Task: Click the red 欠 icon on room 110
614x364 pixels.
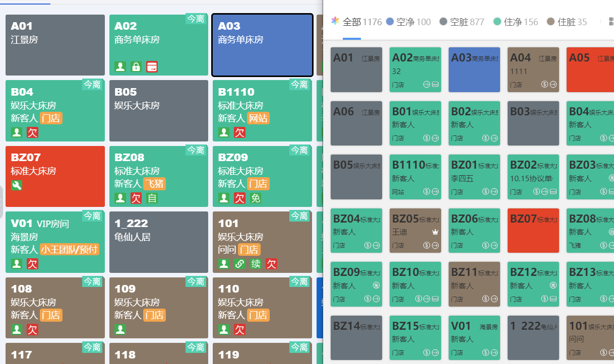Action: coord(239,329)
